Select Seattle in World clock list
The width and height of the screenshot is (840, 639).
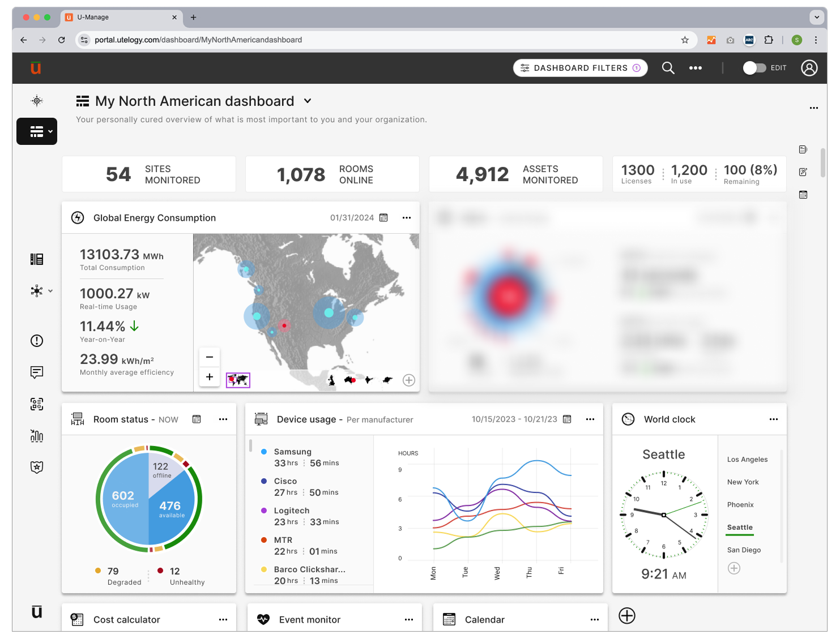pos(740,528)
